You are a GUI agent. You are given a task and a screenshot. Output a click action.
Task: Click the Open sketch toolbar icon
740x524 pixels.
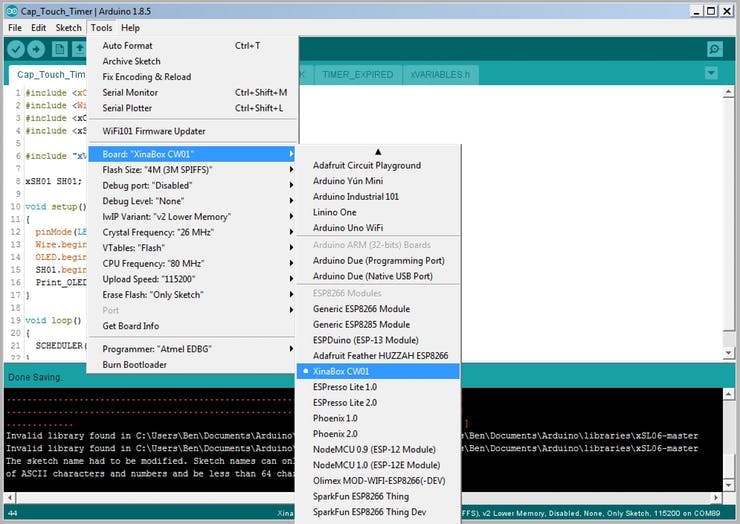pos(79,49)
